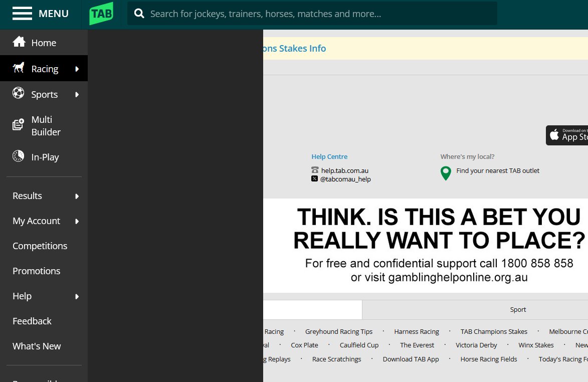
Task: Expand the Sports submenu arrow
Action: (x=77, y=94)
